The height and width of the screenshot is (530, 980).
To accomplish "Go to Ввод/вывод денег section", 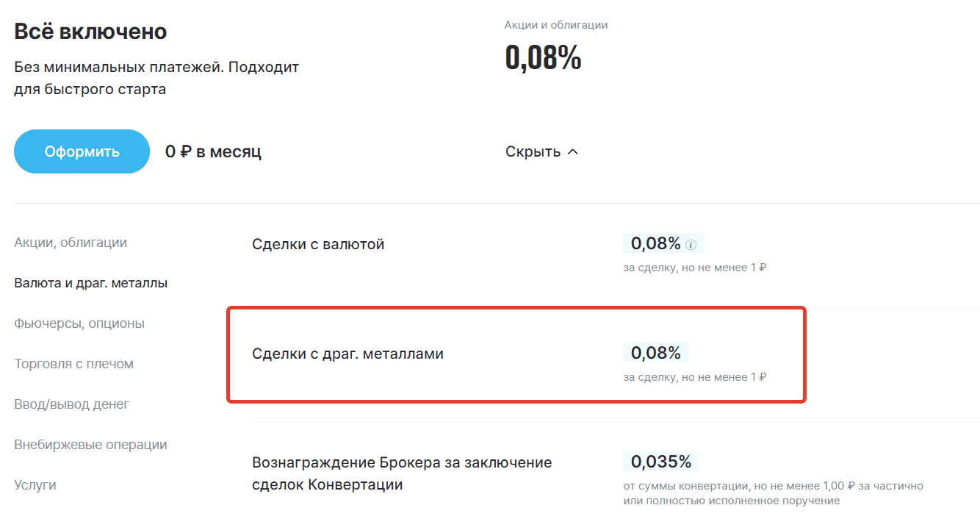I will 71,404.
